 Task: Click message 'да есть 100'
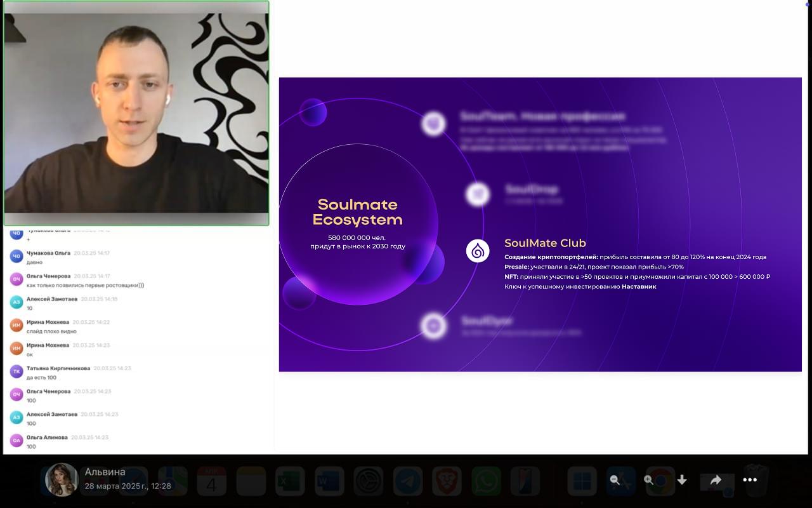[41, 377]
